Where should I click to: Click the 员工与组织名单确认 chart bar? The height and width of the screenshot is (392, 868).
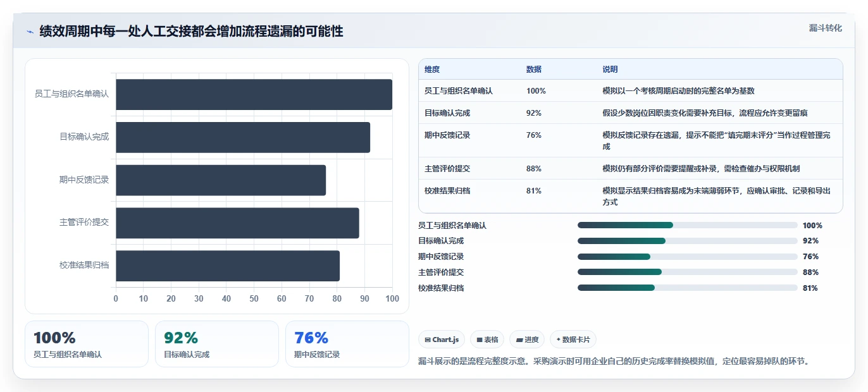point(254,94)
